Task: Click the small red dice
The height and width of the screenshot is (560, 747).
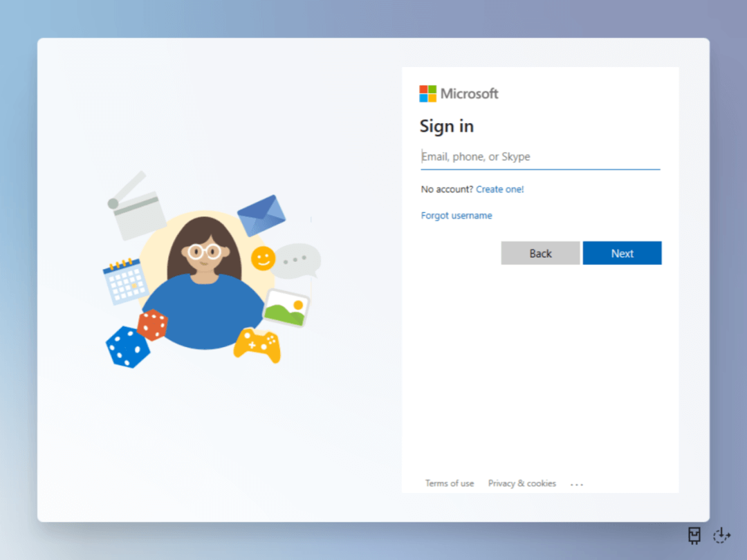Action: tap(153, 325)
